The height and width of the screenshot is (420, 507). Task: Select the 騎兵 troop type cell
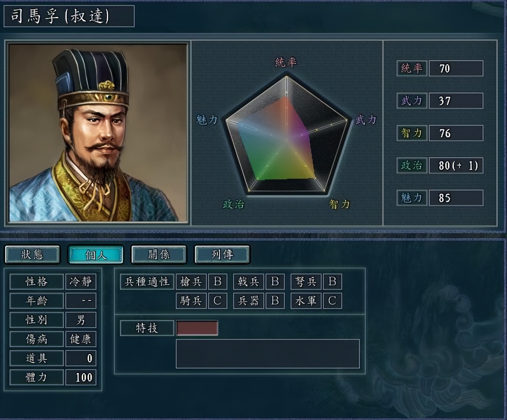coord(191,301)
